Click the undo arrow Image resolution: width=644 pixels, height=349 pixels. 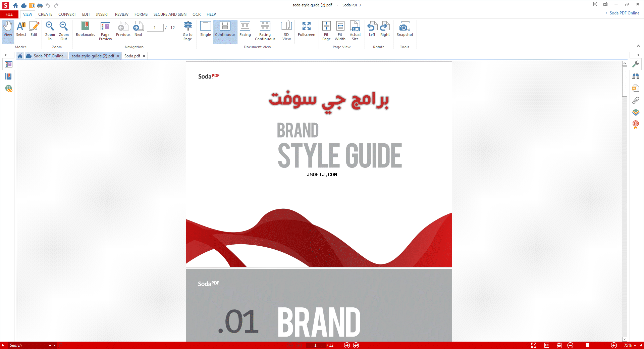pyautogui.click(x=48, y=5)
